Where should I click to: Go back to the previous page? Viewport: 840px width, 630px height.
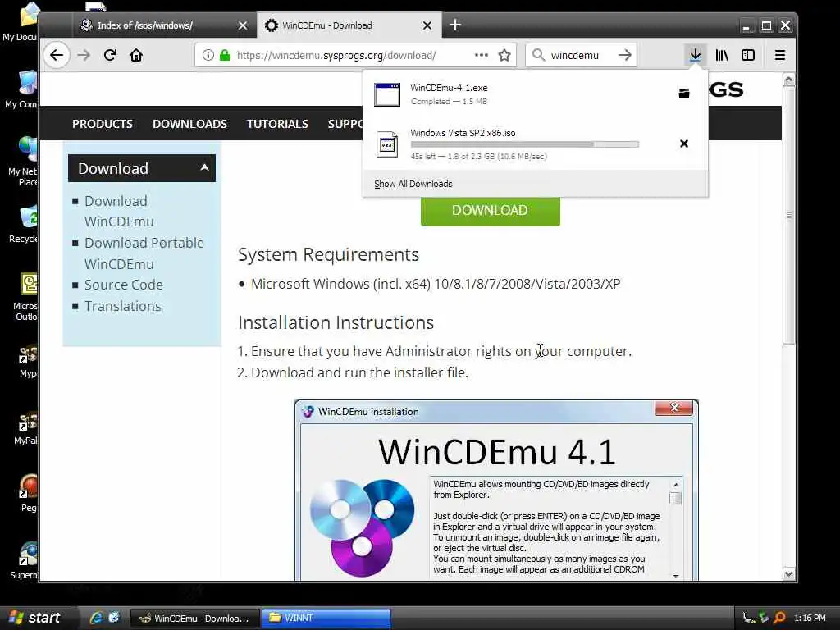pos(57,55)
